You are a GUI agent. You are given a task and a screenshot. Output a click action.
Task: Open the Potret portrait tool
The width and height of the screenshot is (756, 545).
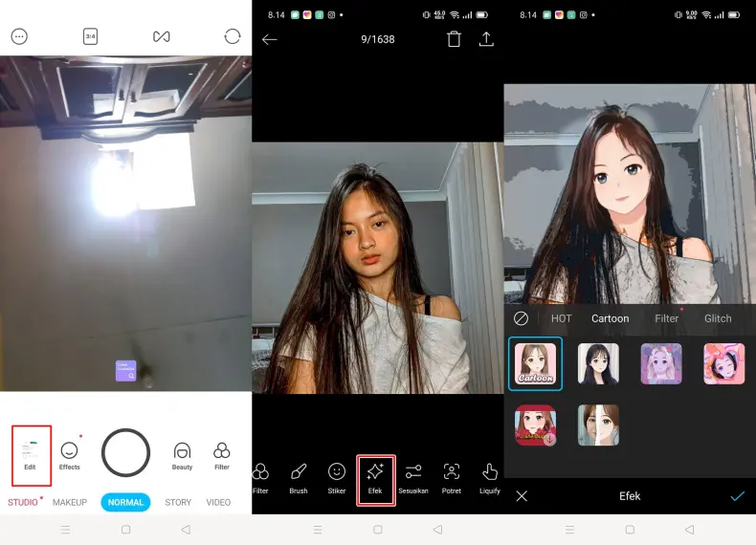(x=452, y=478)
